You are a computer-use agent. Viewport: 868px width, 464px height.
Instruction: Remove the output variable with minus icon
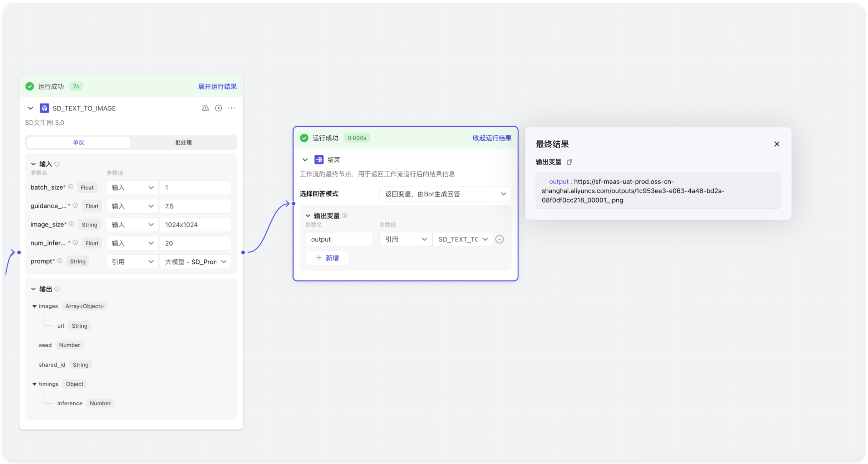click(500, 239)
